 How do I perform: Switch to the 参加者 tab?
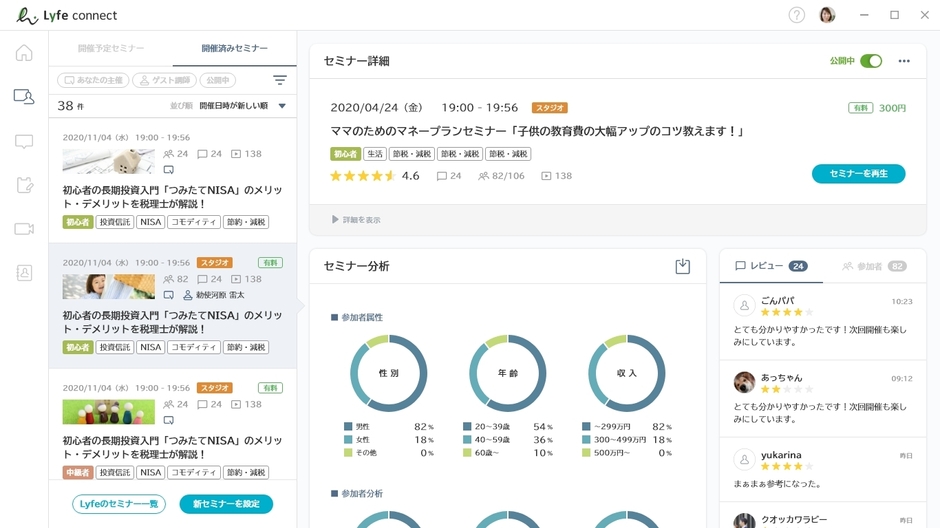pyautogui.click(x=873, y=266)
